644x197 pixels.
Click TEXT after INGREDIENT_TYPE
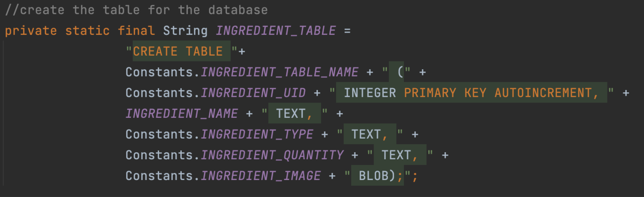click(366, 134)
